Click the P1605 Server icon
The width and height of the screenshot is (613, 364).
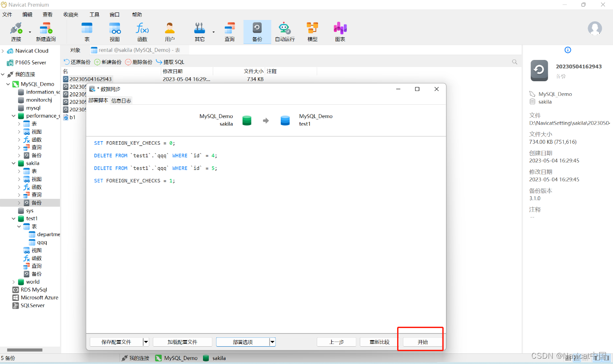tap(10, 63)
